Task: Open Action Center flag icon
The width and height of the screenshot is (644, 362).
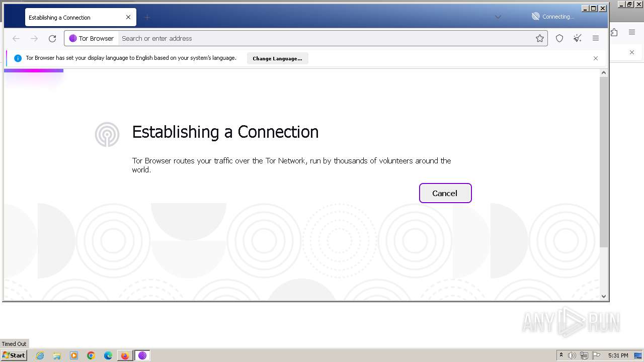Action: click(596, 355)
